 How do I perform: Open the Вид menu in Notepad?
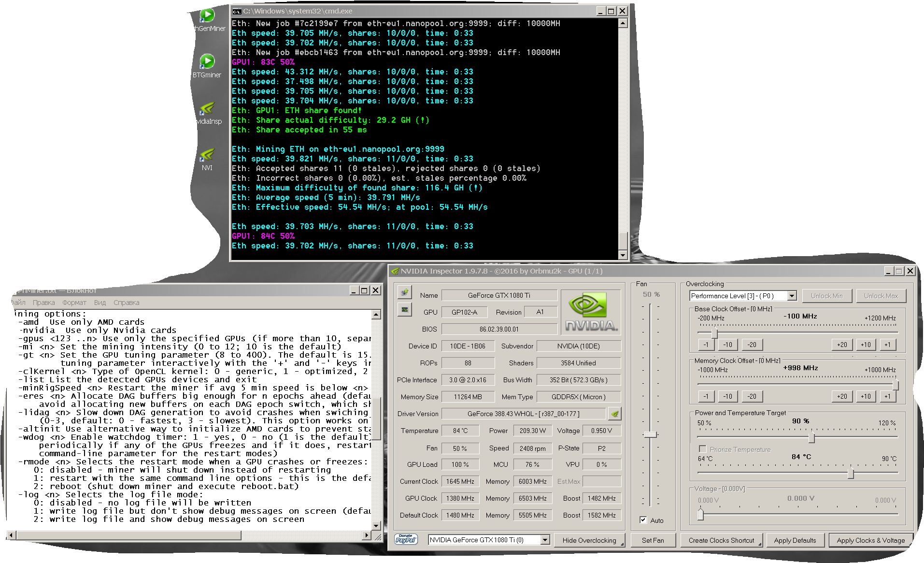(x=100, y=303)
